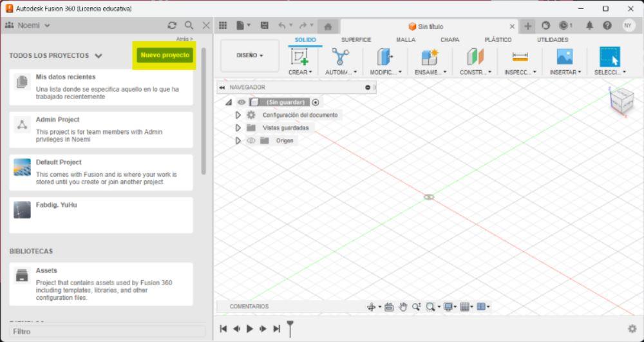Switch to the SUPERFICIE tab
644x342 pixels.
[x=356, y=40]
